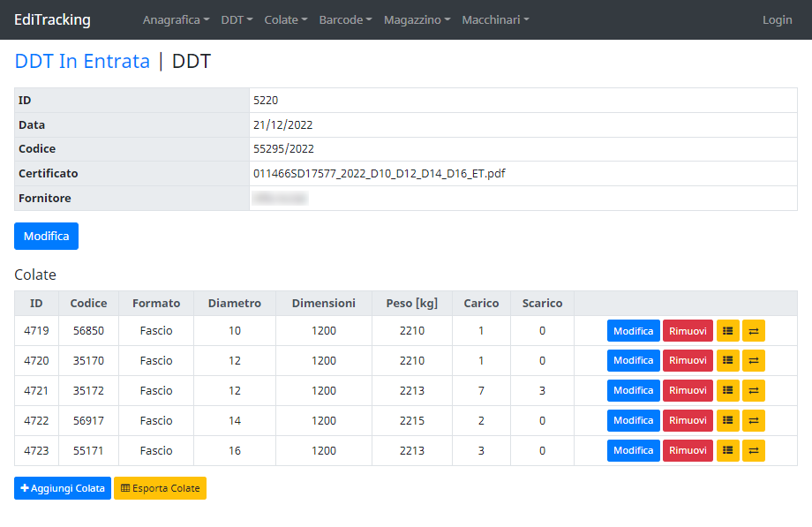812x527 pixels.
Task: Click transfer arrows icon in row 4723
Action: click(753, 451)
